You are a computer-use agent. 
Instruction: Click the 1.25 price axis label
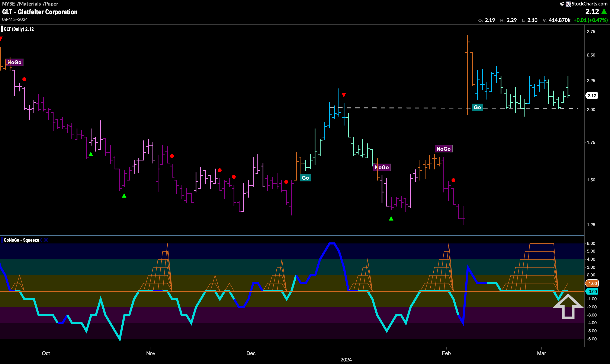pos(591,225)
